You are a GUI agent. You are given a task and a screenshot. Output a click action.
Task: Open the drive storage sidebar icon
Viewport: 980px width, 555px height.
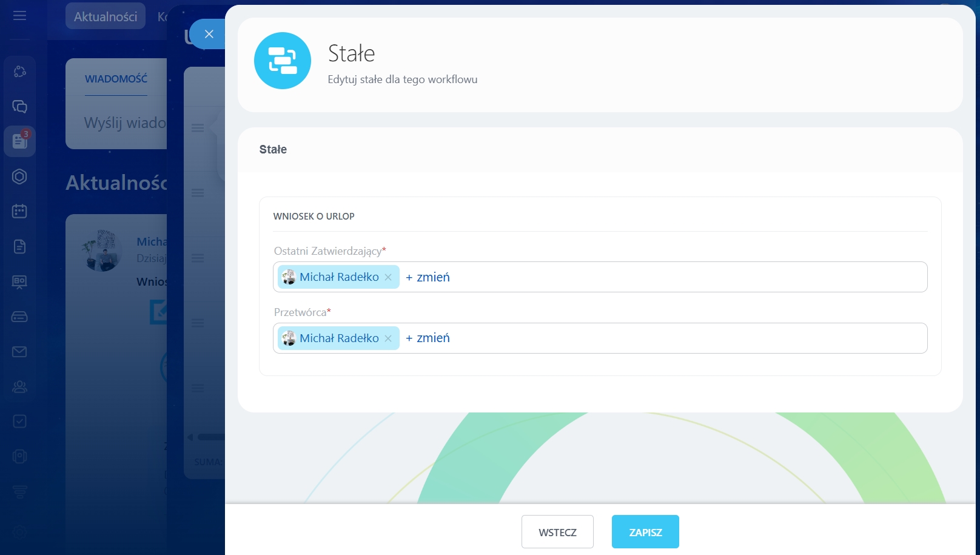(x=19, y=317)
